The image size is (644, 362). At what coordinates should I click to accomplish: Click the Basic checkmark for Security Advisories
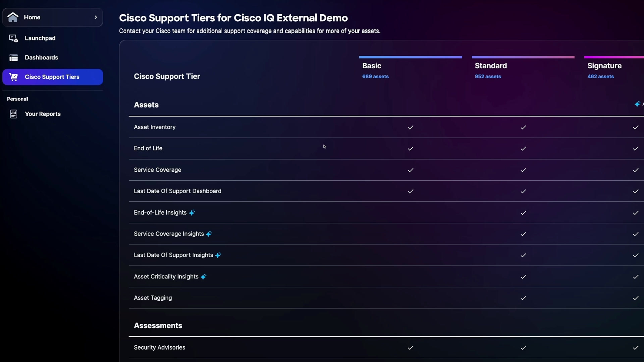410,348
